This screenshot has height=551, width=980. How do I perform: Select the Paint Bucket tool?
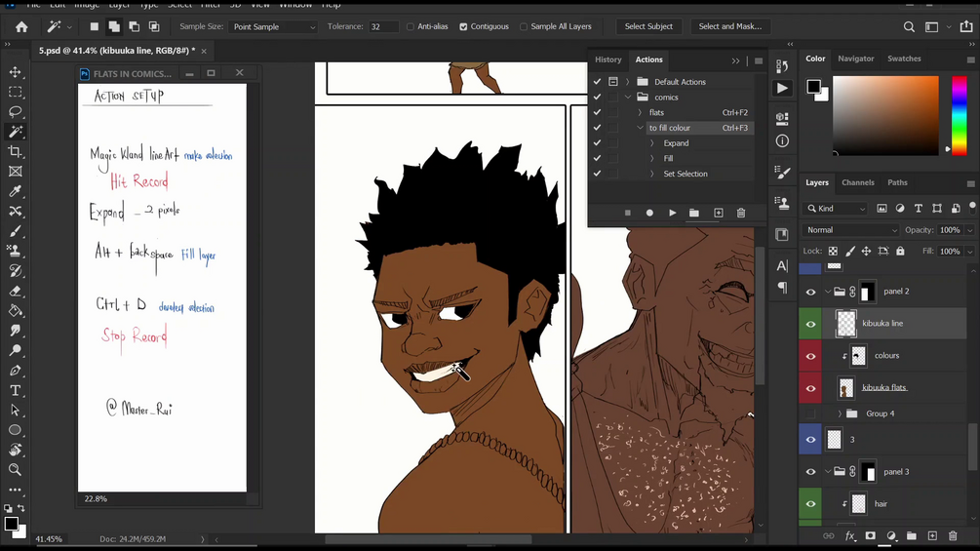15,310
